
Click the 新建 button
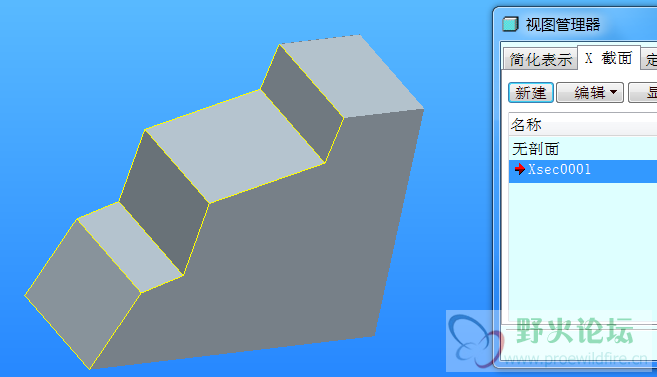pos(531,93)
